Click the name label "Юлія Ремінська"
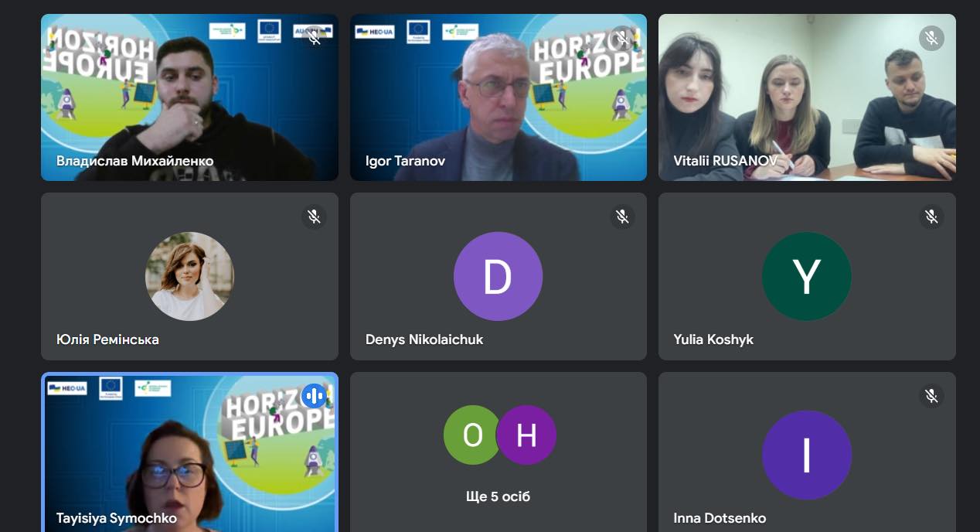Viewport: 980px width, 532px height. (108, 339)
